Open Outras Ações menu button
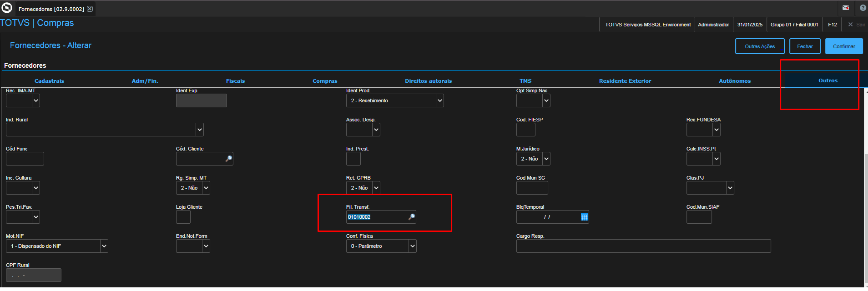Viewport: 868px width, 291px height. pos(760,46)
